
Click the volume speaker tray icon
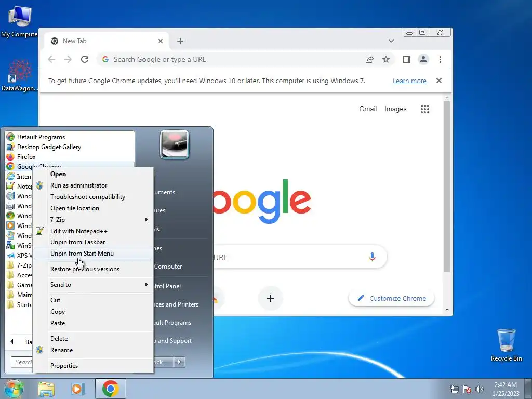pos(479,389)
